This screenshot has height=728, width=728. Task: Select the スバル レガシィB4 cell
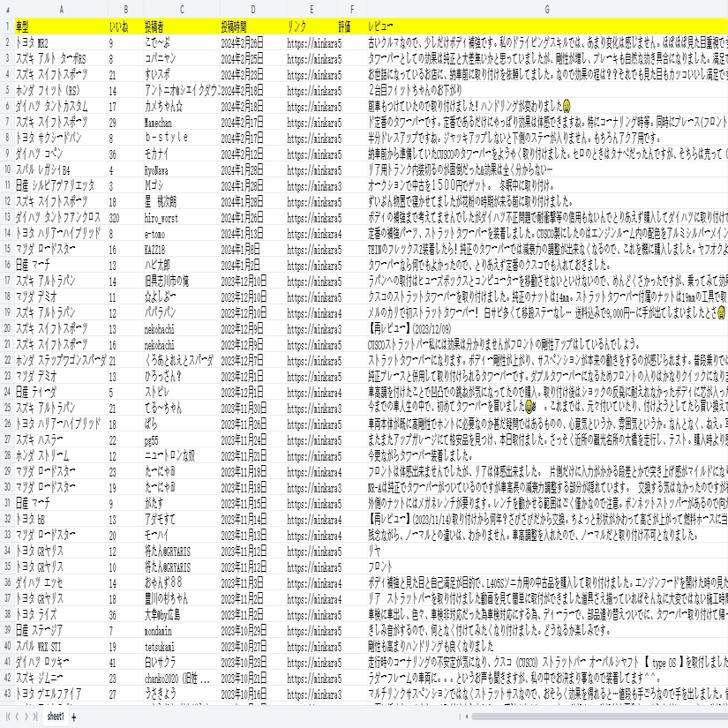(x=61, y=170)
